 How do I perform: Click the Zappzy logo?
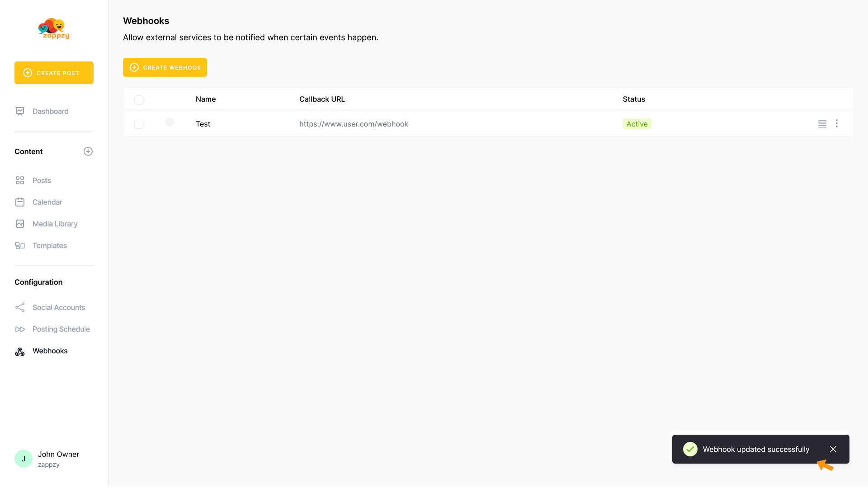54,28
